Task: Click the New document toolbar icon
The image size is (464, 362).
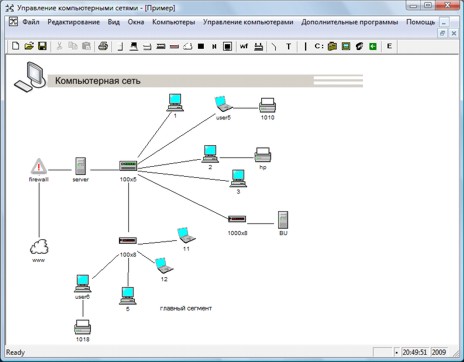Action: [x=15, y=46]
